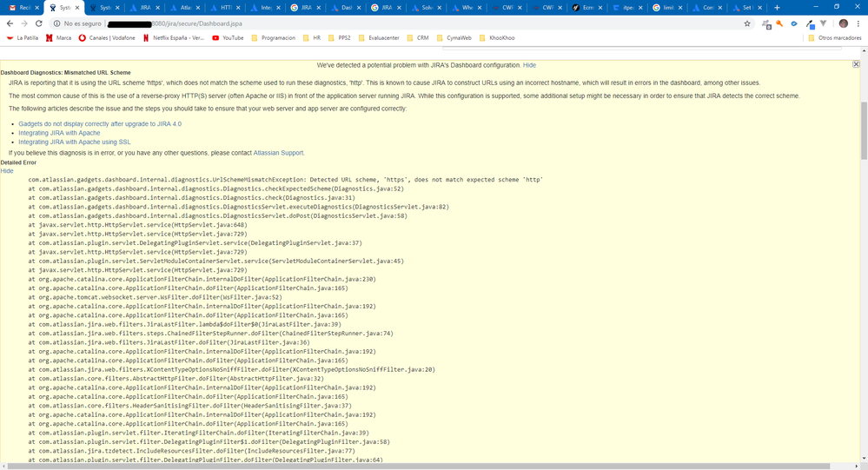Open the blue eye extension icon
868x470 pixels.
pos(794,23)
